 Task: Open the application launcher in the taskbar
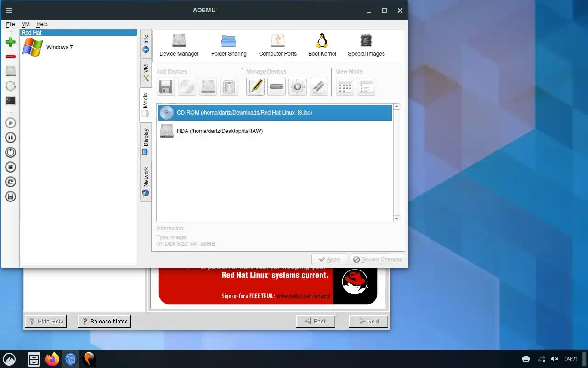coord(9,359)
